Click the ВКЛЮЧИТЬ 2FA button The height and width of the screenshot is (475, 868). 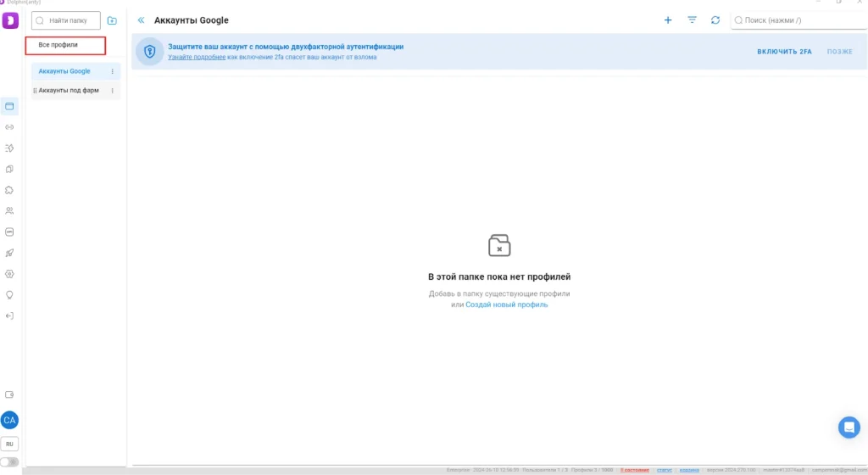(x=784, y=52)
